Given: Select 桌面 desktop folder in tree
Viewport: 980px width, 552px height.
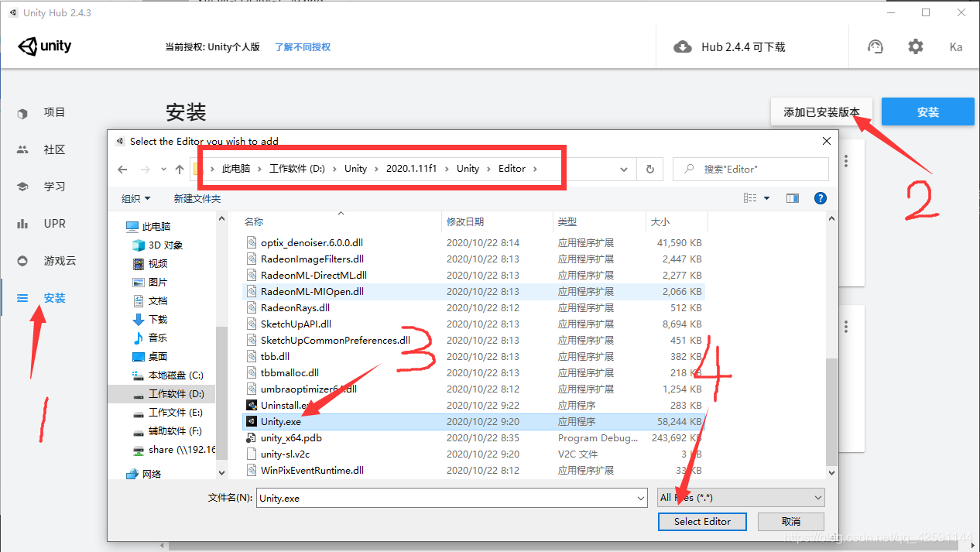Looking at the screenshot, I should click(x=149, y=357).
